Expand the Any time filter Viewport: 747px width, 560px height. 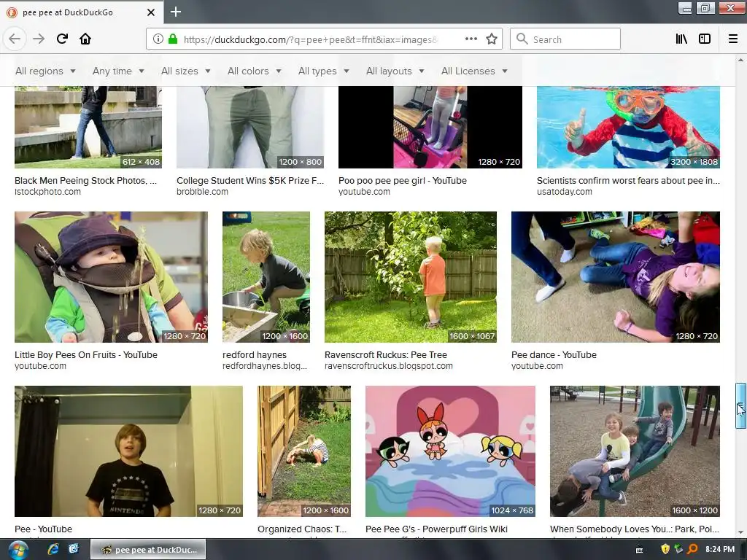(x=118, y=71)
